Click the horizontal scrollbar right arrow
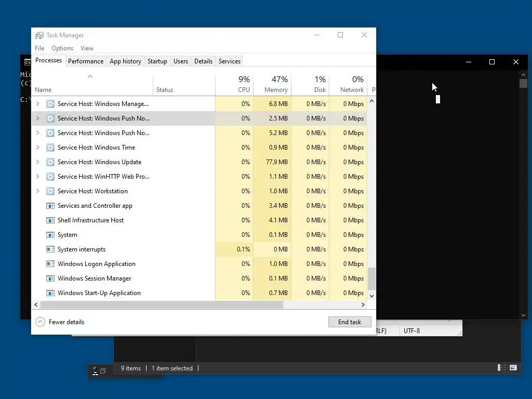Image resolution: width=532 pixels, height=399 pixels. pyautogui.click(x=363, y=304)
